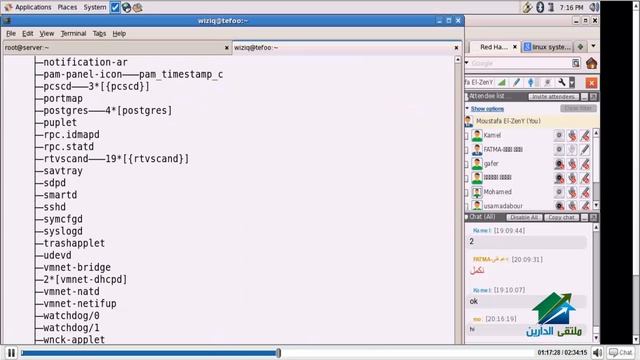
Task: Tick the checkbox beside Kamel
Action: tap(467, 136)
